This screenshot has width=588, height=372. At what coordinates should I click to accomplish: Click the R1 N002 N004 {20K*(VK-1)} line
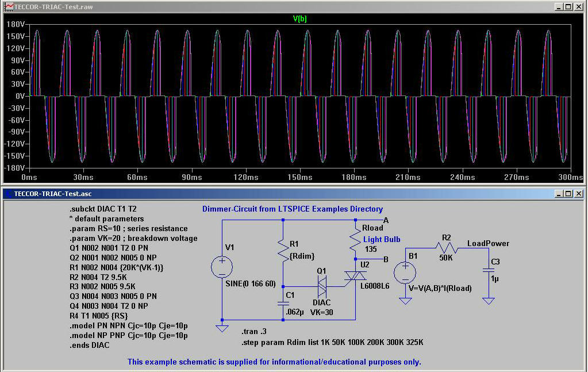click(117, 267)
